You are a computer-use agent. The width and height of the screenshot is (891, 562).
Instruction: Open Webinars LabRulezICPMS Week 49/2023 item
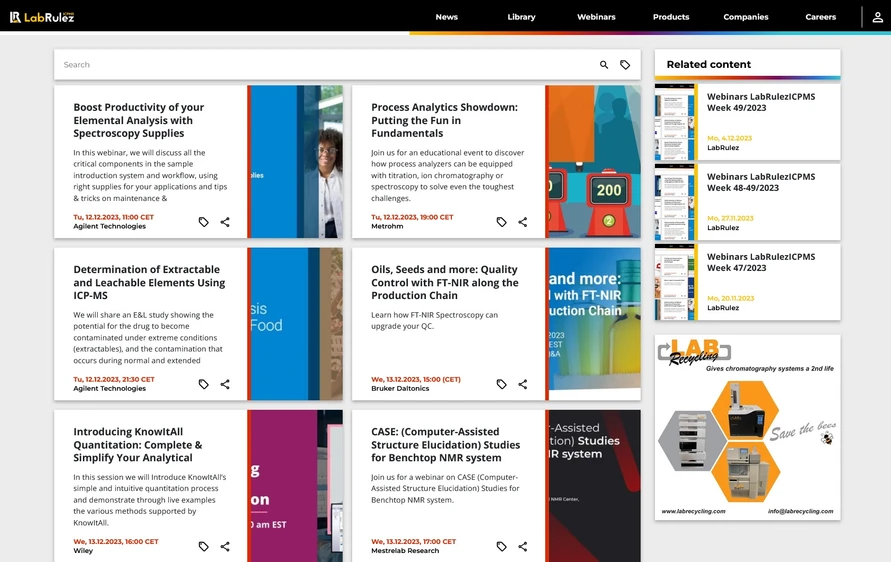[x=761, y=102]
